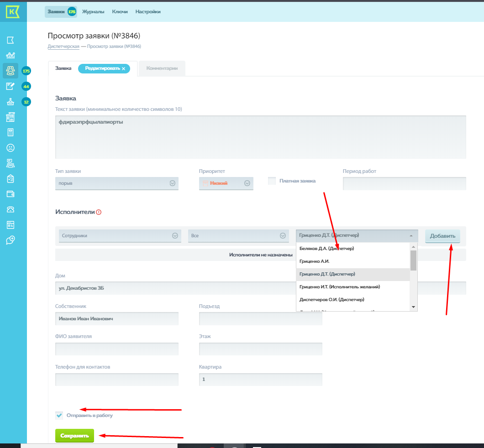The image size is (484, 448).
Task: Click the list scrollbar down arrow
Action: pos(413,307)
